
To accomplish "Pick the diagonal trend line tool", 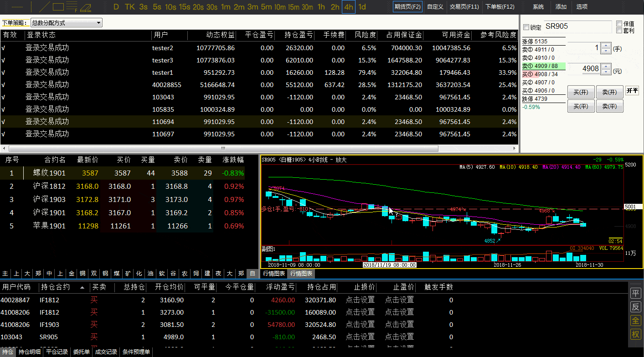I will coord(44,7).
